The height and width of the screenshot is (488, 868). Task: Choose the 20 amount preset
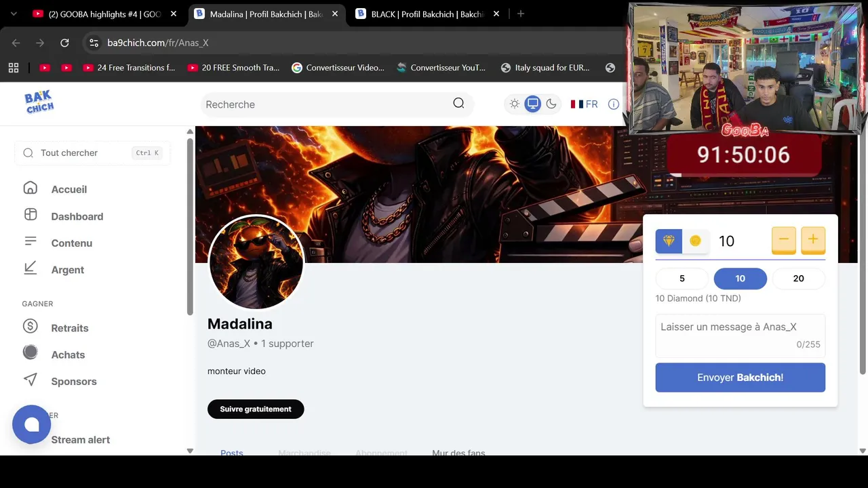click(x=799, y=279)
